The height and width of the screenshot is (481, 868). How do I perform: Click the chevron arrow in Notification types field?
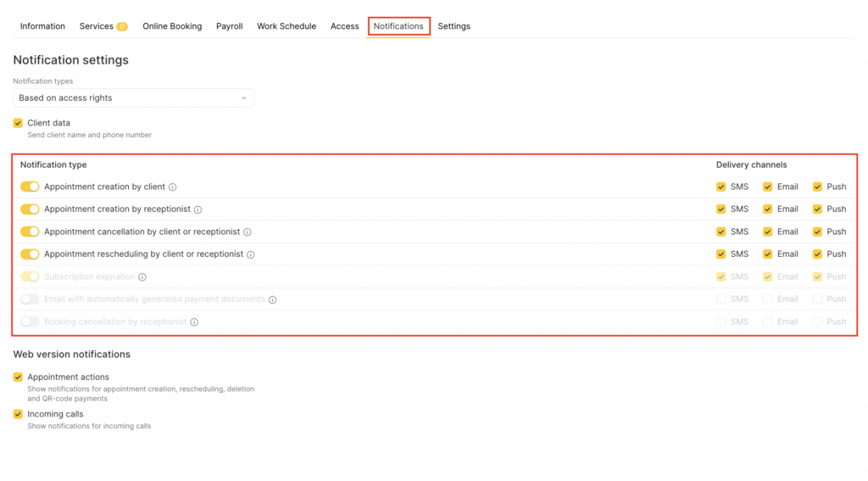point(243,98)
